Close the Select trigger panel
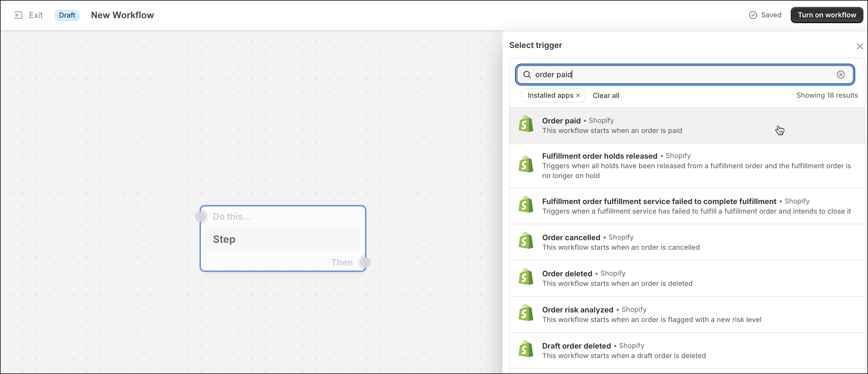The image size is (868, 374). coord(860,46)
